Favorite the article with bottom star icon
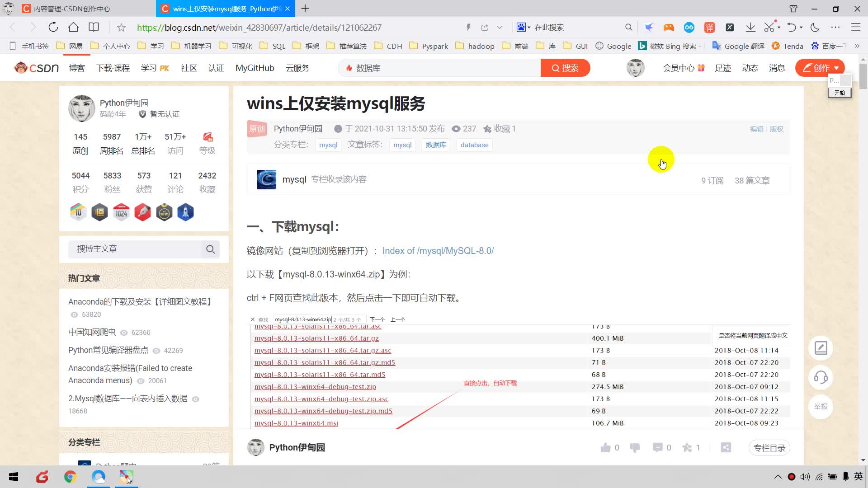The width and height of the screenshot is (868, 488). 687,448
